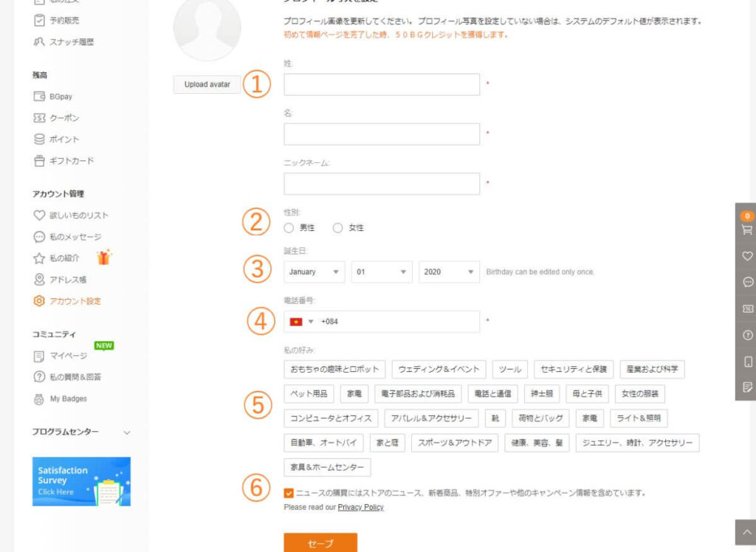Open the coupon icon in right sidebar
This screenshot has height=552, width=756.
pos(747,309)
